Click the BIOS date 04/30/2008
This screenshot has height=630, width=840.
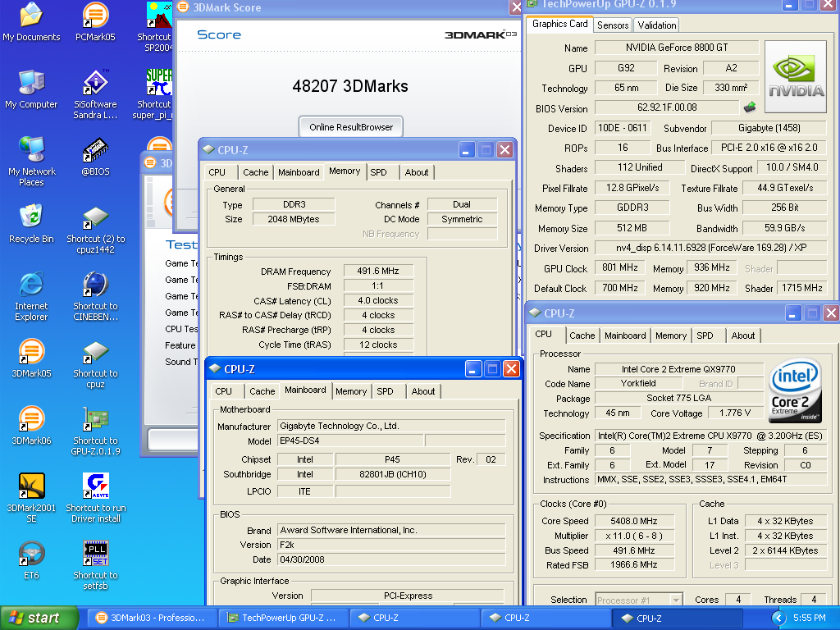(x=391, y=559)
